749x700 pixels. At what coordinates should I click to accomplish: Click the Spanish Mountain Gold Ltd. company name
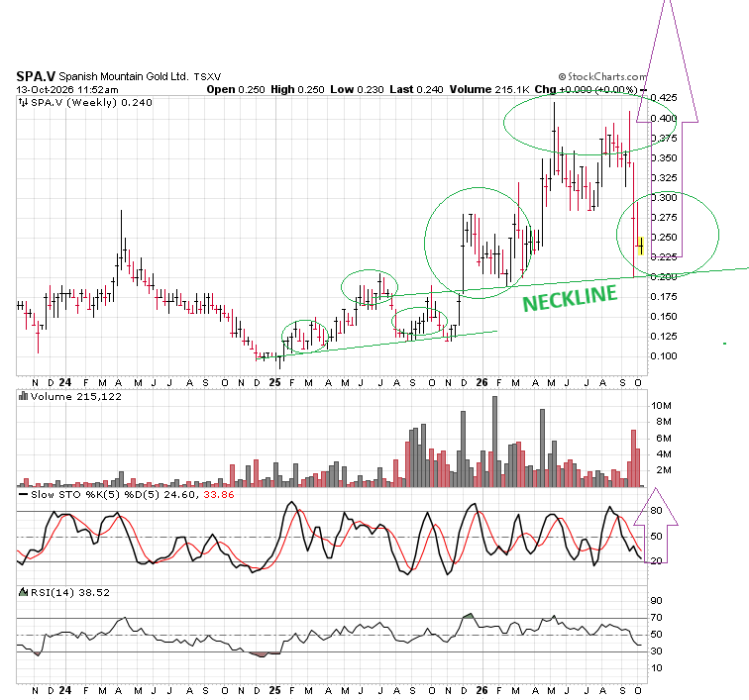click(123, 76)
